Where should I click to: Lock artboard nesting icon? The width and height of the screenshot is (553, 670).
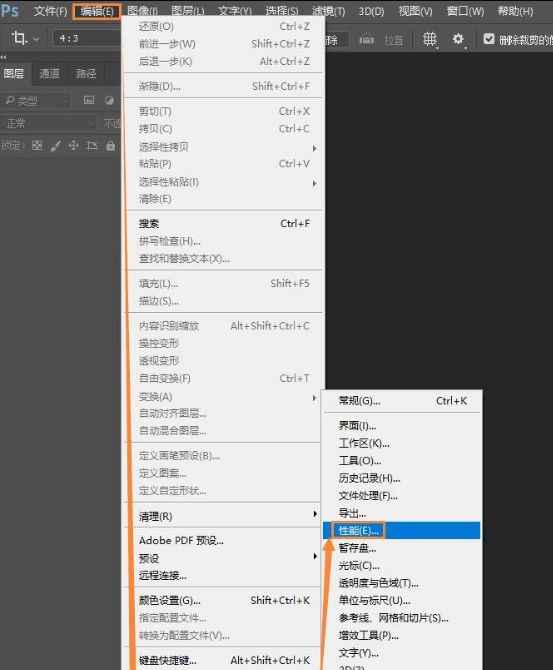click(92, 146)
